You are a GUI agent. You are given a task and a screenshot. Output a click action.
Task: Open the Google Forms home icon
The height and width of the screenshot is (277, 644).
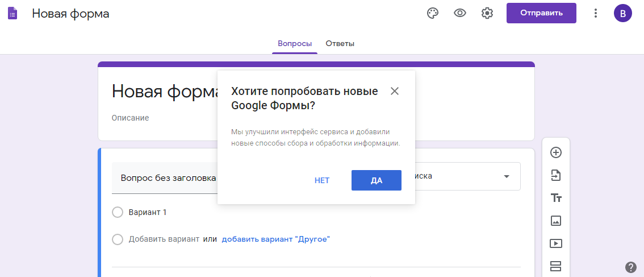point(12,14)
